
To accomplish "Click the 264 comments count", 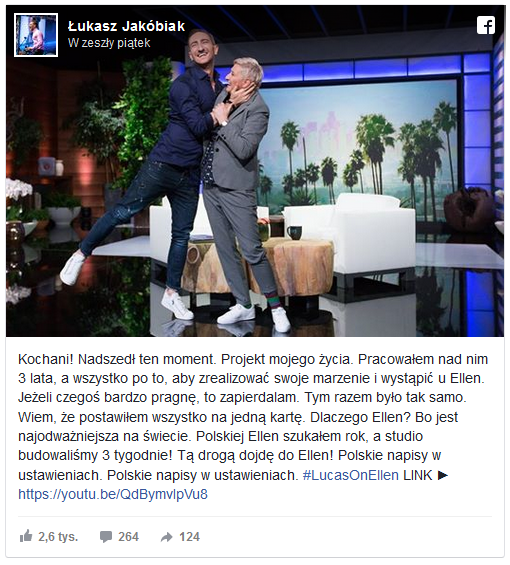I will [128, 537].
